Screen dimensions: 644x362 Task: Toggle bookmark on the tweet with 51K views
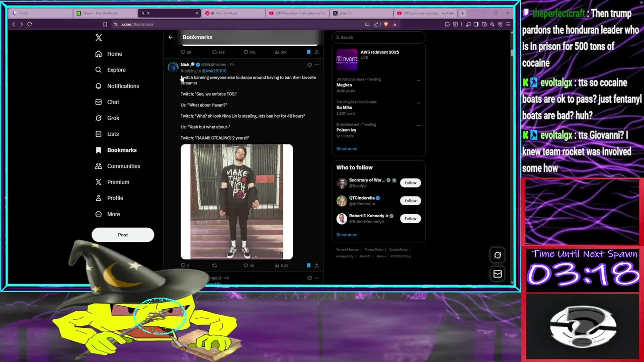[x=308, y=52]
